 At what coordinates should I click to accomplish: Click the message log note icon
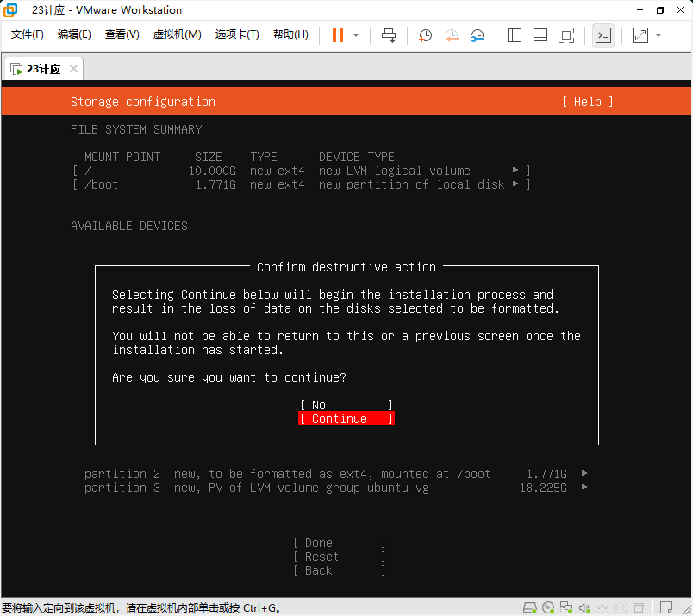click(666, 607)
